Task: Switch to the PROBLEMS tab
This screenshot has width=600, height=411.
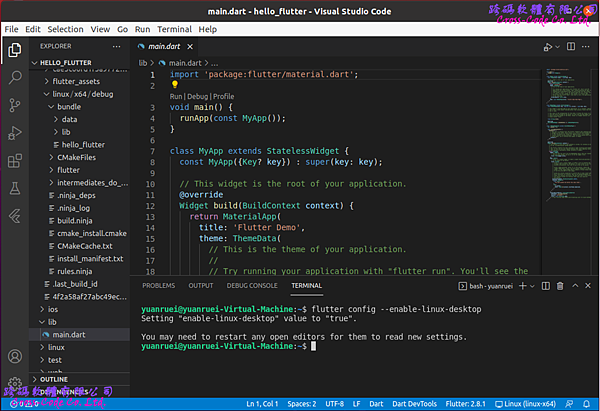Action: tap(158, 286)
